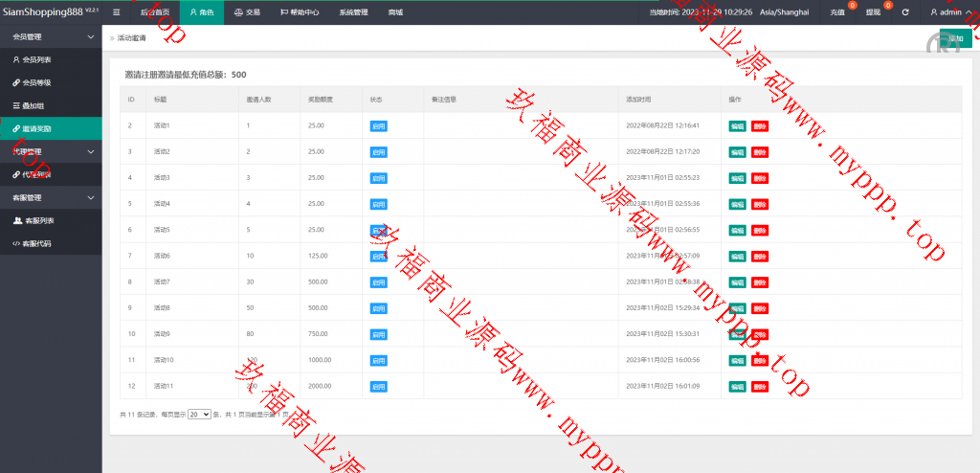980x473 pixels.
Task: Toggle the sidebar with the hamburger icon
Action: coord(116,12)
